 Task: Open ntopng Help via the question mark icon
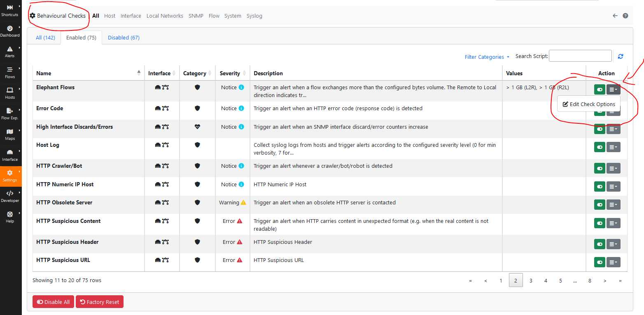625,15
